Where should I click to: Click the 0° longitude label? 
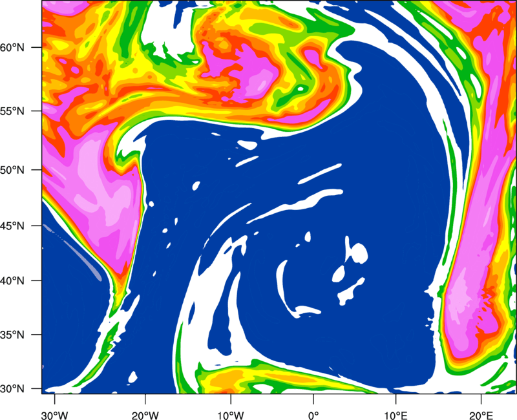(x=313, y=415)
